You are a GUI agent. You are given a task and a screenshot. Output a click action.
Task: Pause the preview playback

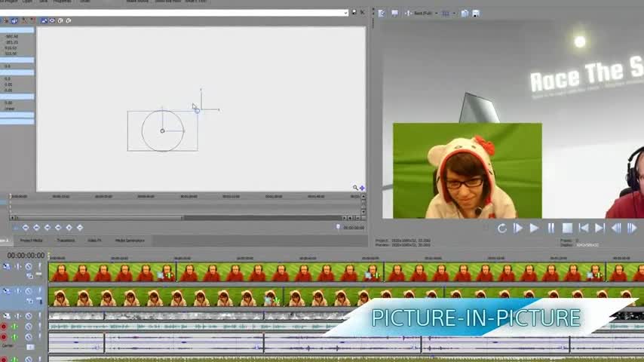click(550, 228)
